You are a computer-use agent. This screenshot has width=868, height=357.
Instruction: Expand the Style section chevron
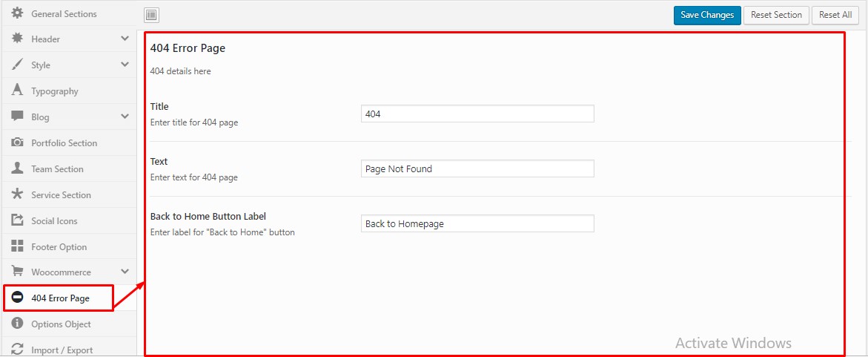coord(125,65)
